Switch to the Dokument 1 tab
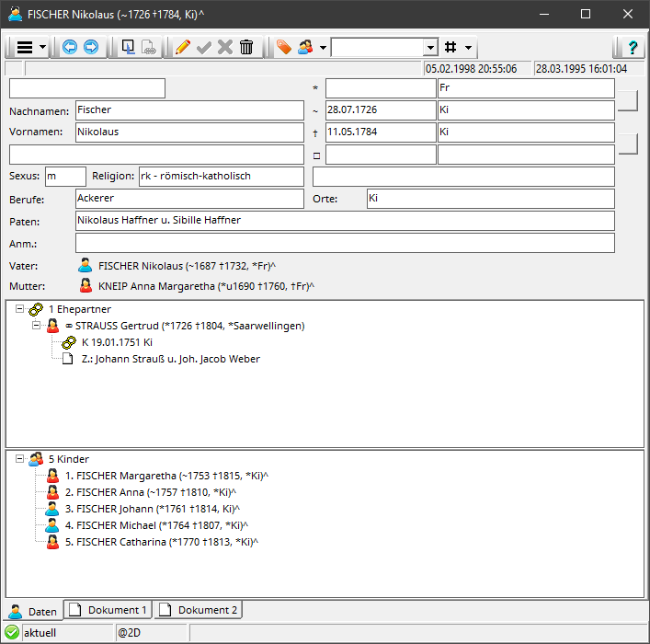 click(x=108, y=610)
